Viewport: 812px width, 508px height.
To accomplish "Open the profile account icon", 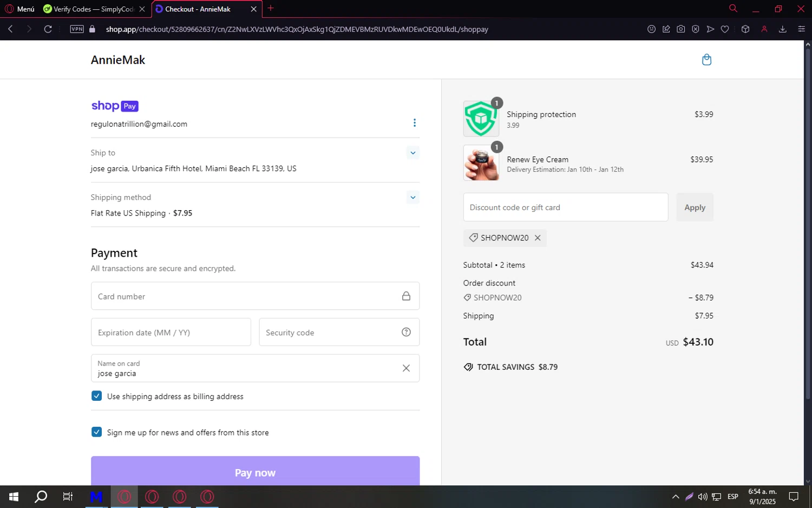I will point(764,29).
